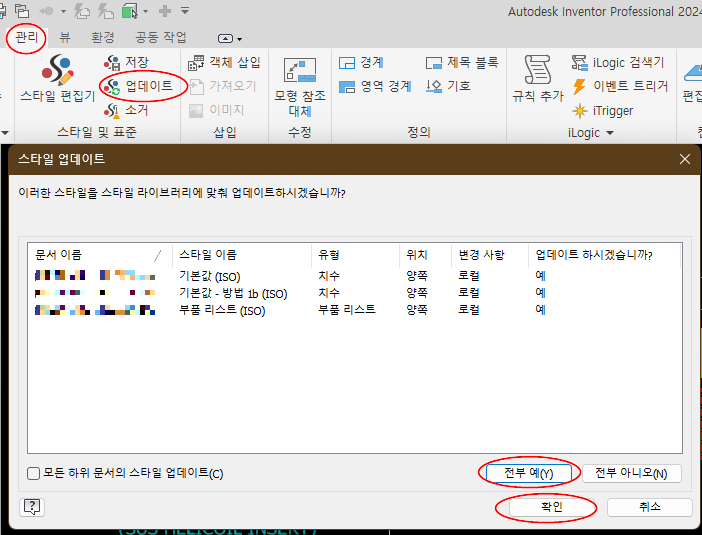Viewport: 702px width, 535px height.
Task: Select the 부품 리스트 (ISO) style name
Action: coord(222,310)
